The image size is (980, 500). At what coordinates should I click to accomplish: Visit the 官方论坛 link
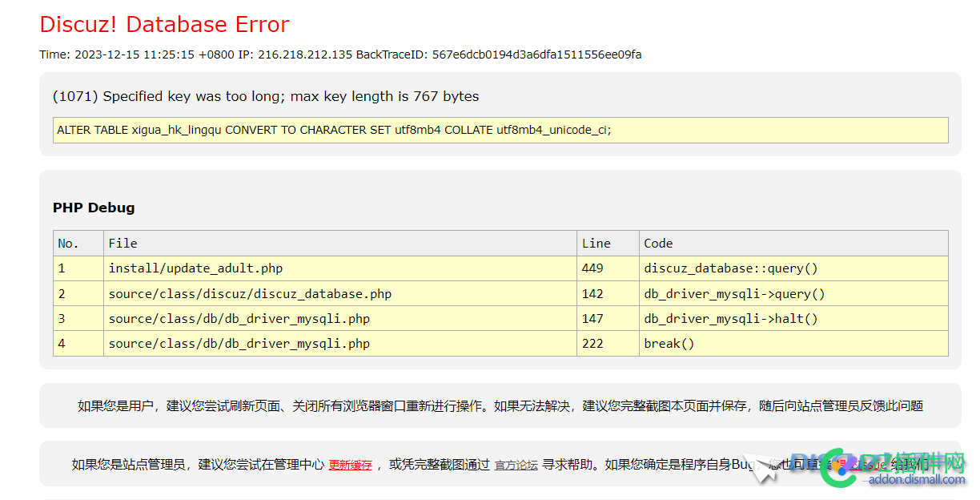coord(516,465)
